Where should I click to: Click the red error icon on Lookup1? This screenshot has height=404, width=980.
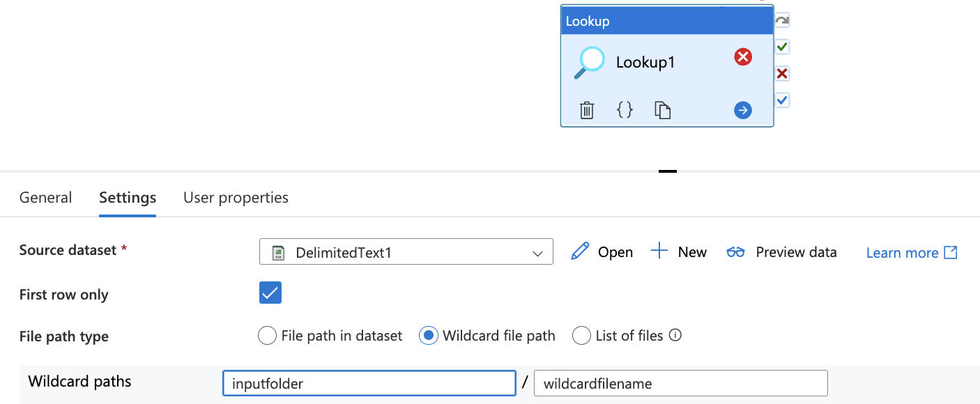point(743,57)
